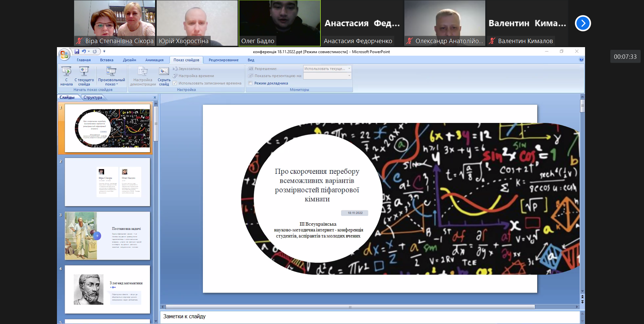
Task: Click the muted mic icon for Олександр Анатолійо...
Action: [x=409, y=41]
